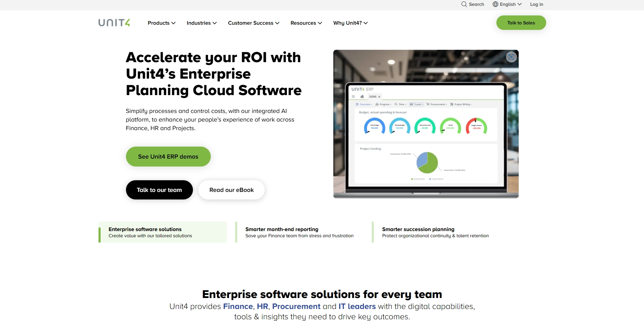644x321 pixels.
Task: Click the Talk to Sales button
Action: point(521,23)
